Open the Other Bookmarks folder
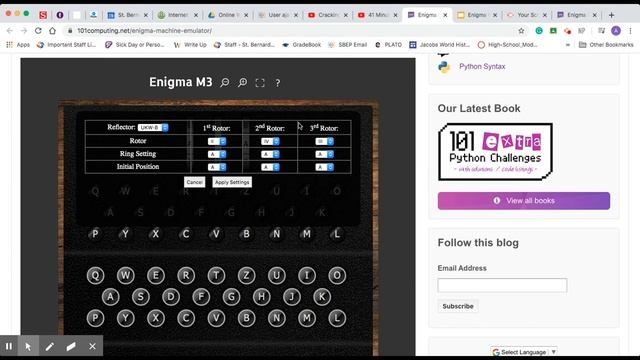 click(606, 45)
